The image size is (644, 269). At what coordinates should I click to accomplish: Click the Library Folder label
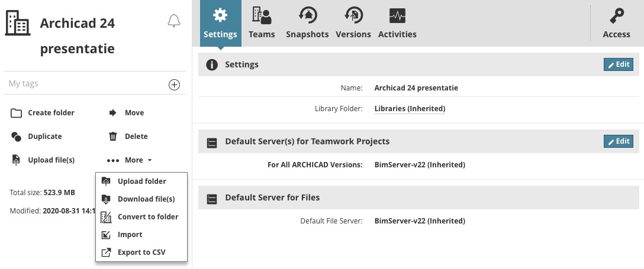point(339,109)
